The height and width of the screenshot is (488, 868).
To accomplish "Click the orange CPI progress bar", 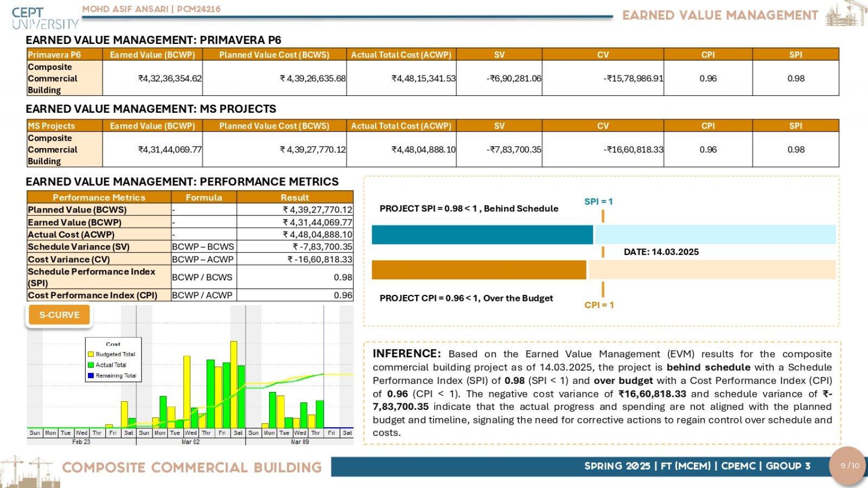I will [x=479, y=269].
